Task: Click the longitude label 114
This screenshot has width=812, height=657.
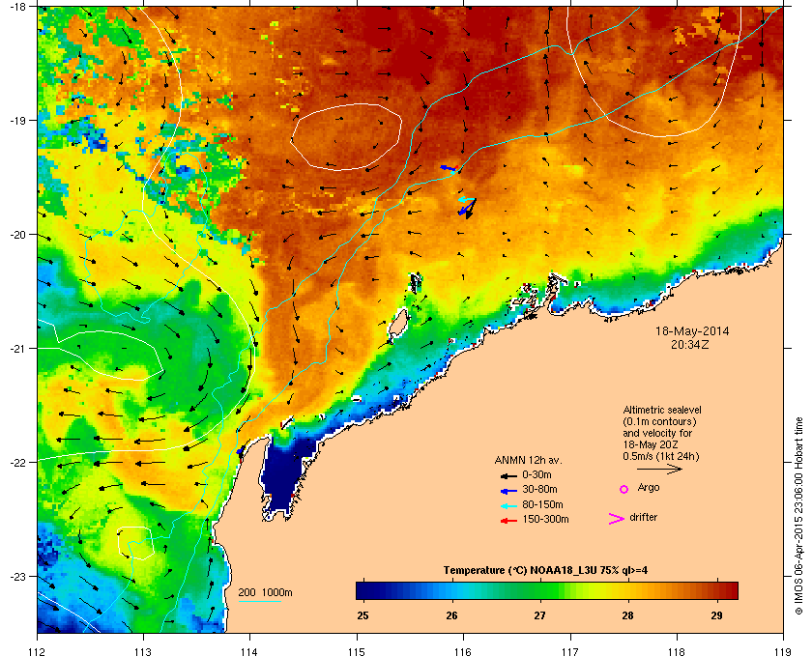Action: [249, 652]
